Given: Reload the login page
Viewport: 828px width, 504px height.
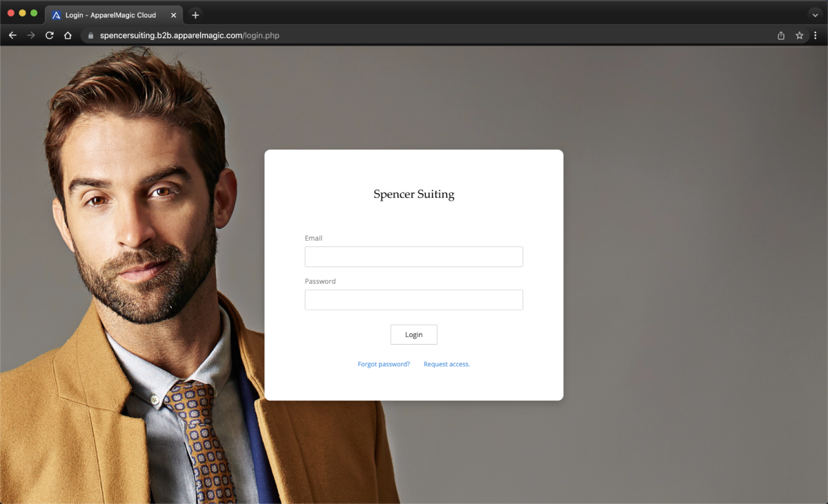Looking at the screenshot, I should [50, 35].
